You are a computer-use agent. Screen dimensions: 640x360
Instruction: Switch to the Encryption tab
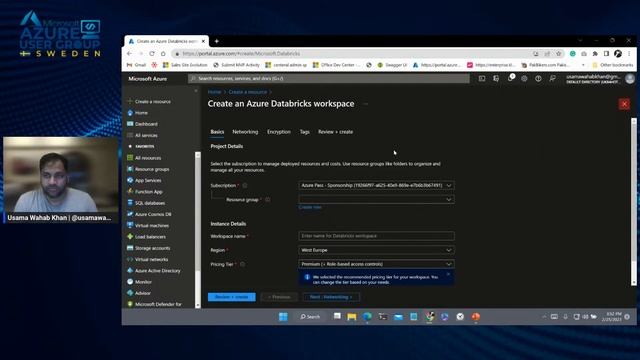point(279,132)
